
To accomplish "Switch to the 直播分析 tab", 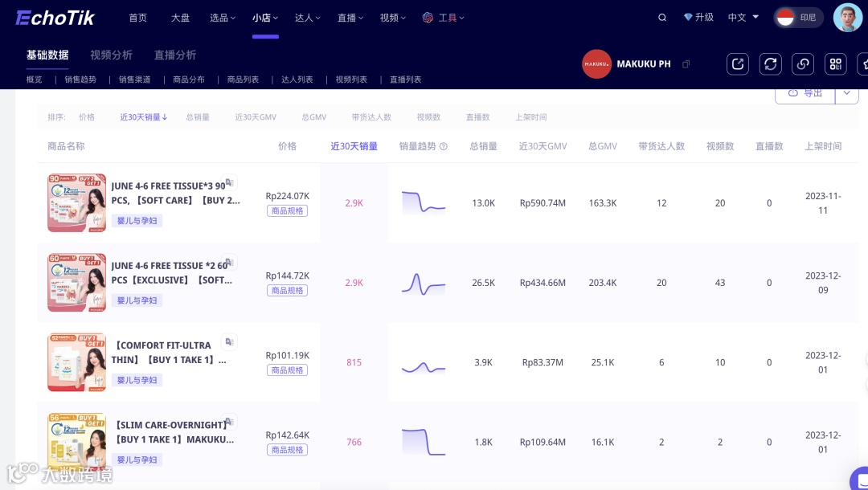I will tap(175, 55).
